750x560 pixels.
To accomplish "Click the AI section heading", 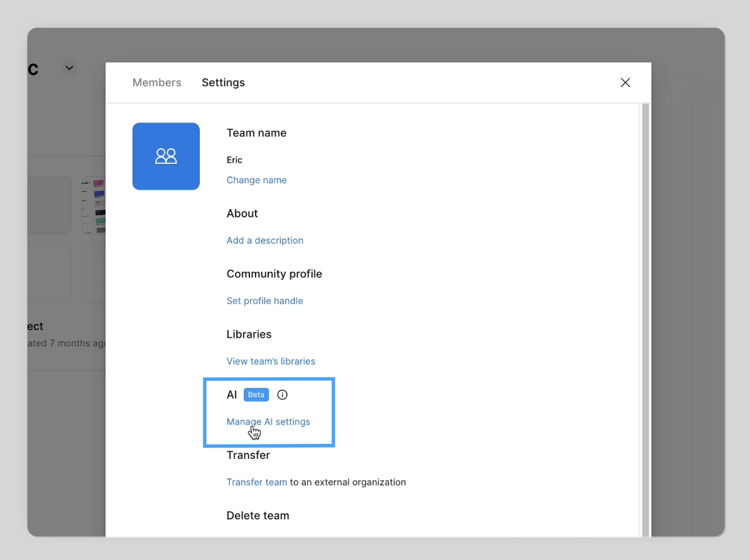I will point(230,394).
